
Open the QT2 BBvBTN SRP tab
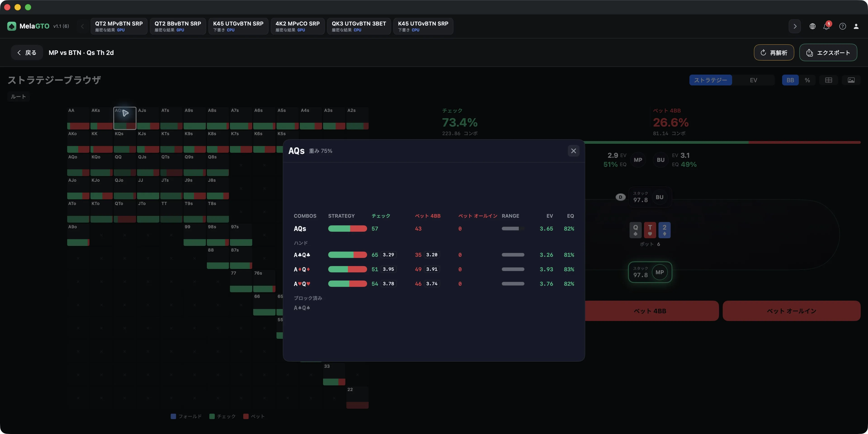(178, 26)
